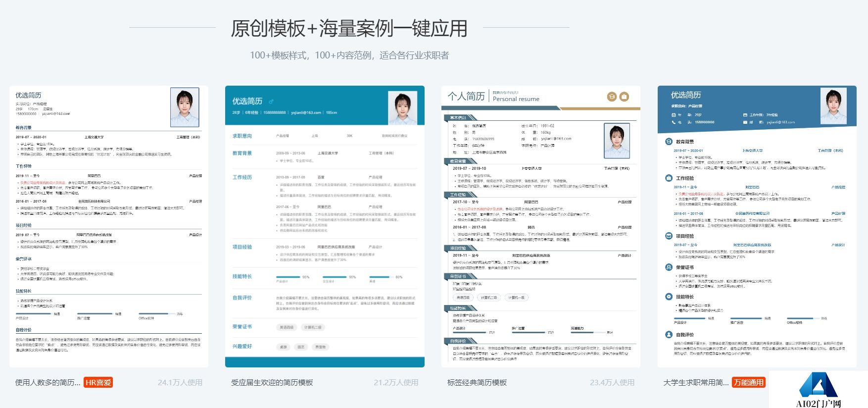This screenshot has height=408, width=868.
Task: Click the 工作经验 section icon in fourth resume
Action: coord(669,178)
